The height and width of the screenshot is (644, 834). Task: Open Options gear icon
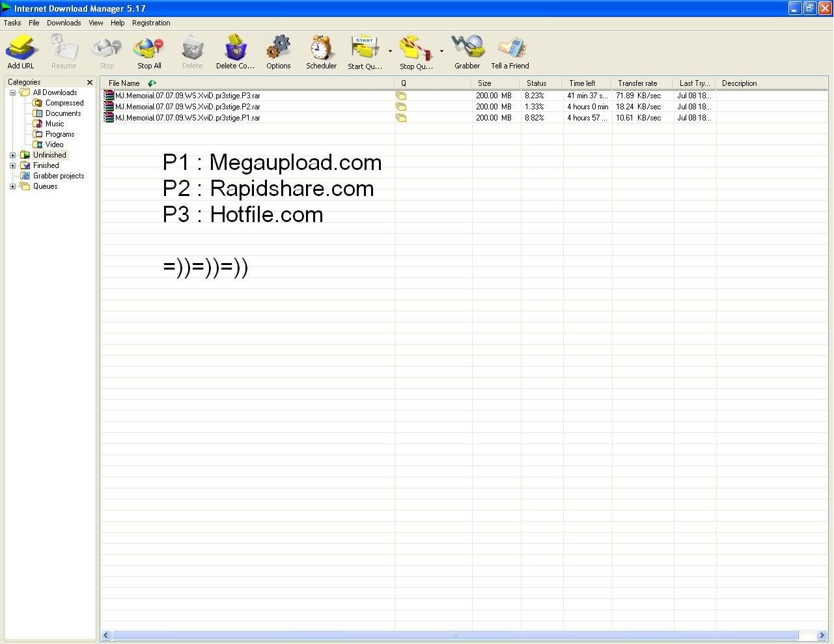point(279,48)
